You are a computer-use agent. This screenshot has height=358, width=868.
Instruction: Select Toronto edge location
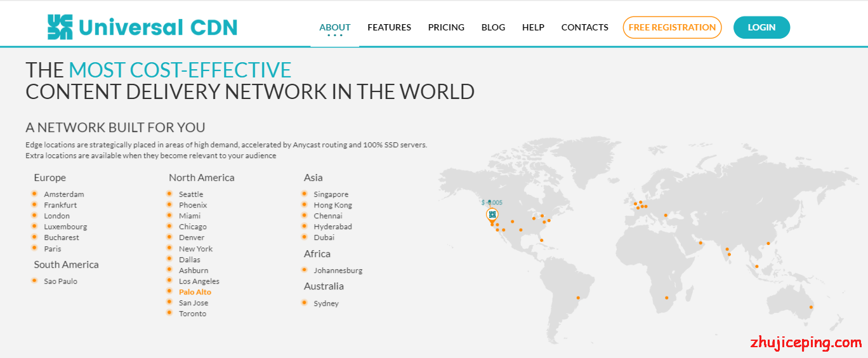click(192, 314)
